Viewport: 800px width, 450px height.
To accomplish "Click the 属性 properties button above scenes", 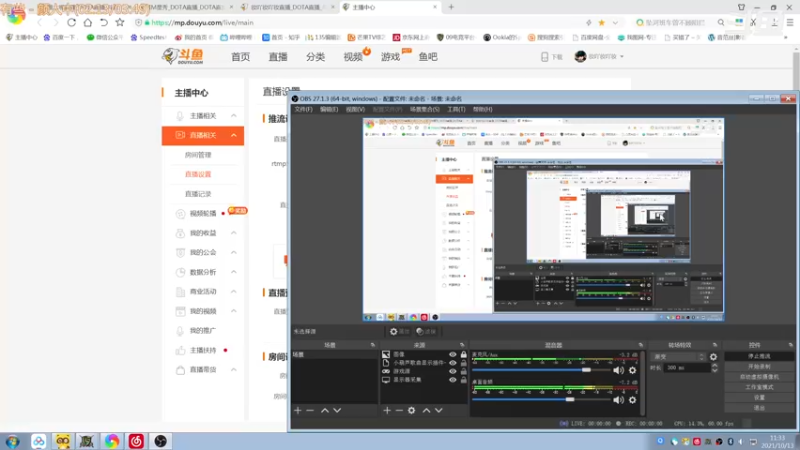I will (x=399, y=332).
